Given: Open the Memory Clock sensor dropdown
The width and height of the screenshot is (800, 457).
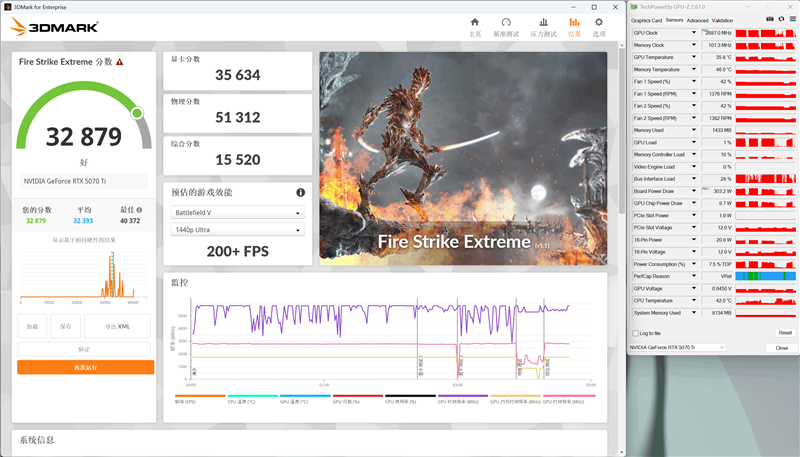Looking at the screenshot, I should pyautogui.click(x=693, y=45).
